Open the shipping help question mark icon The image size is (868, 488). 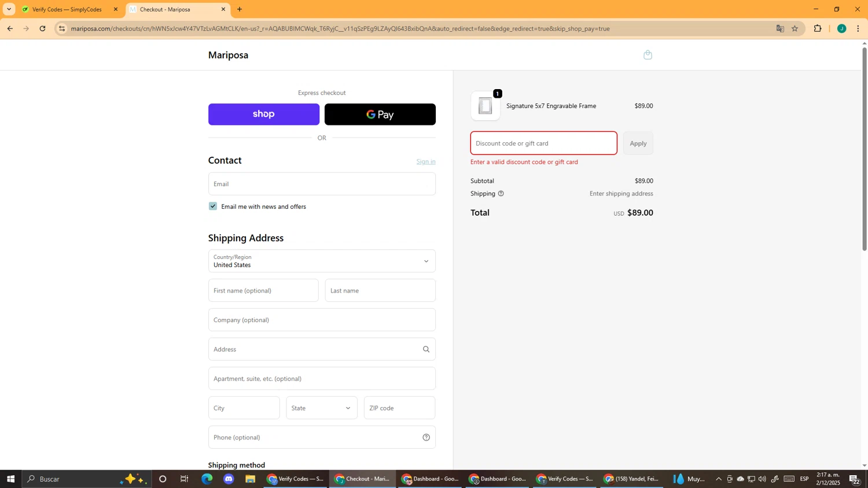click(501, 194)
